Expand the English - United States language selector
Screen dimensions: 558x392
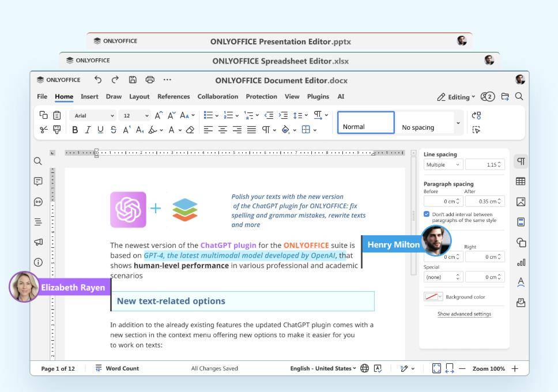(x=323, y=368)
